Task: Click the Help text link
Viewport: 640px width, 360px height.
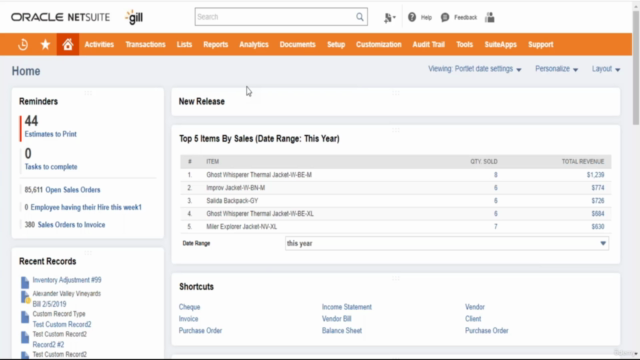Action: pos(426,18)
